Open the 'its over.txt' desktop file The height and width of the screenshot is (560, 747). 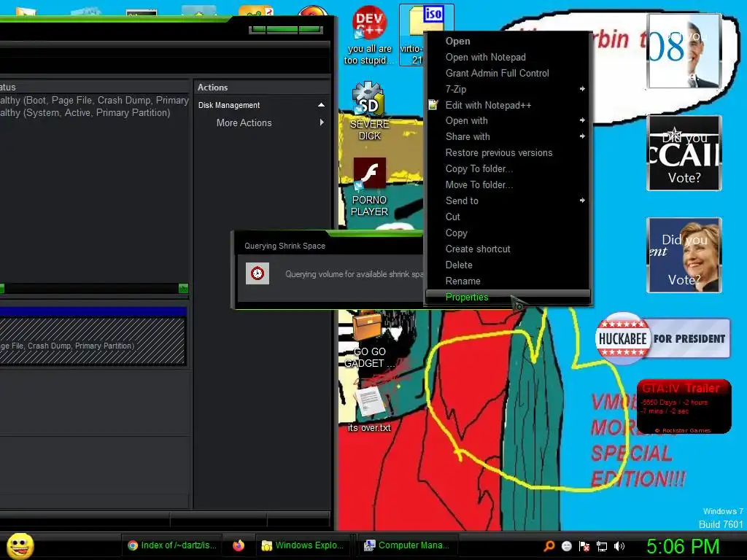(x=369, y=408)
